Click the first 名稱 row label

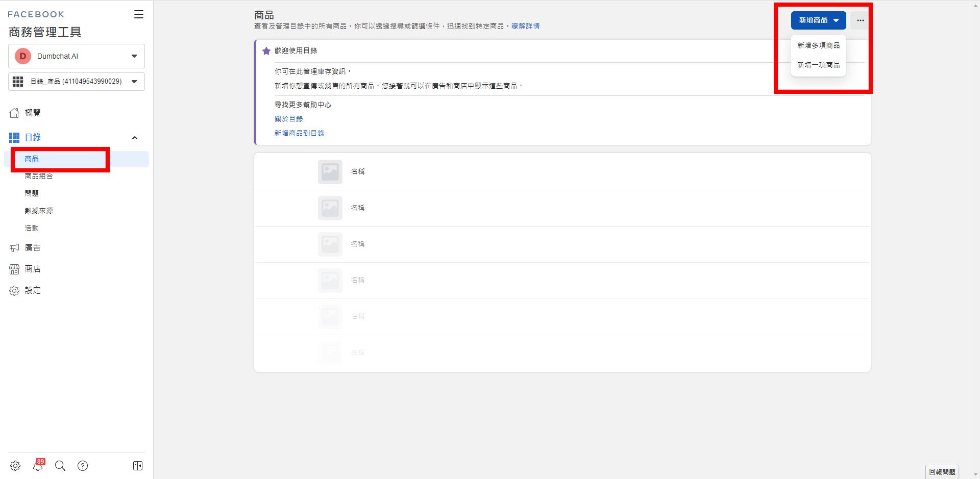click(358, 172)
